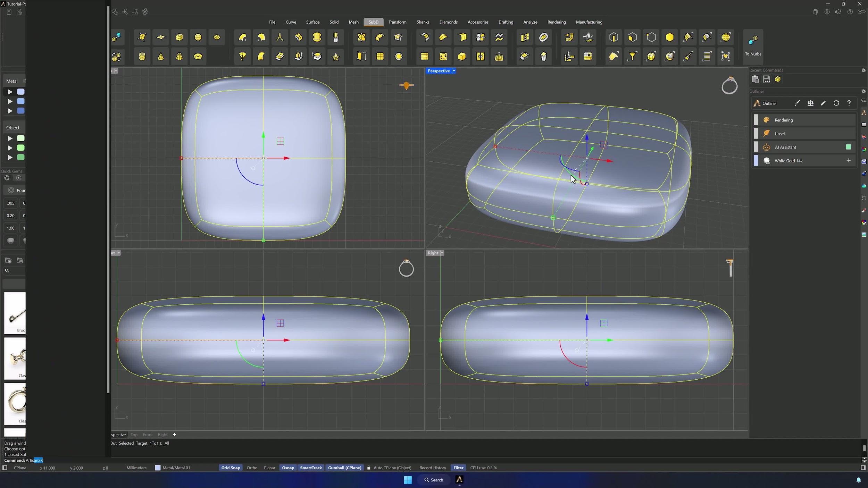Select the SubD Sphere primitive tool

[198, 37]
